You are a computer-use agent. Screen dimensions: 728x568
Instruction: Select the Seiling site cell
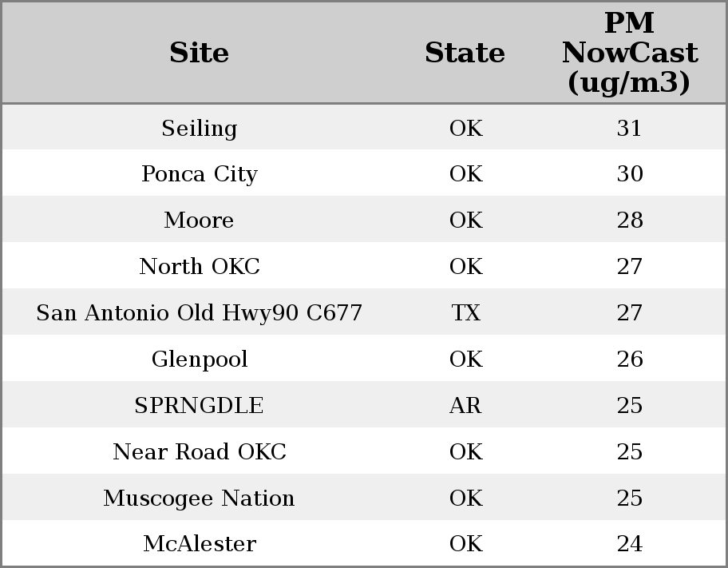tap(199, 128)
